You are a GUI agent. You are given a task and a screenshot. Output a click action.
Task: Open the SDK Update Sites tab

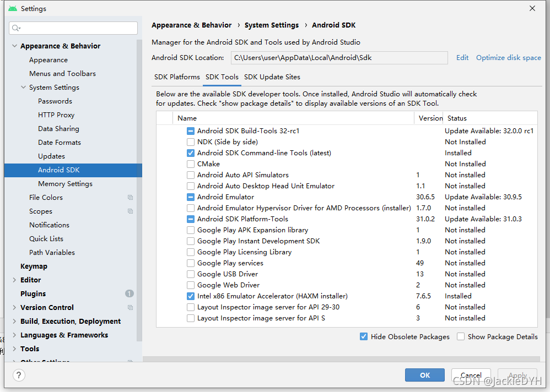tap(272, 77)
